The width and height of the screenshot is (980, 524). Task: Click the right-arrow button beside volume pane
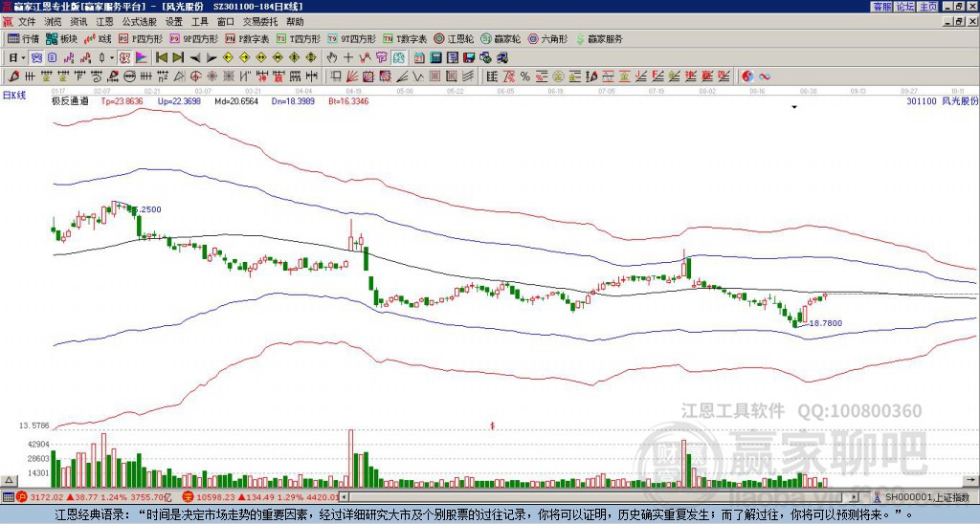(x=971, y=480)
